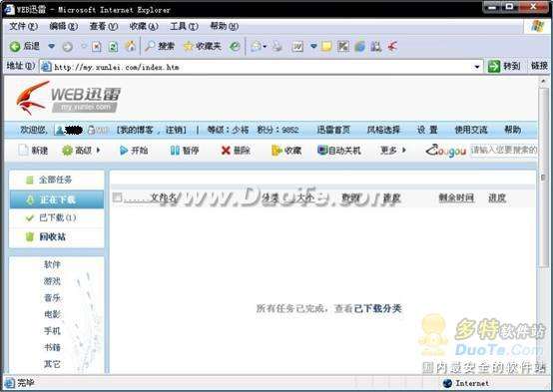
Task: Open 设置 (Settings) link
Action: pos(427,130)
